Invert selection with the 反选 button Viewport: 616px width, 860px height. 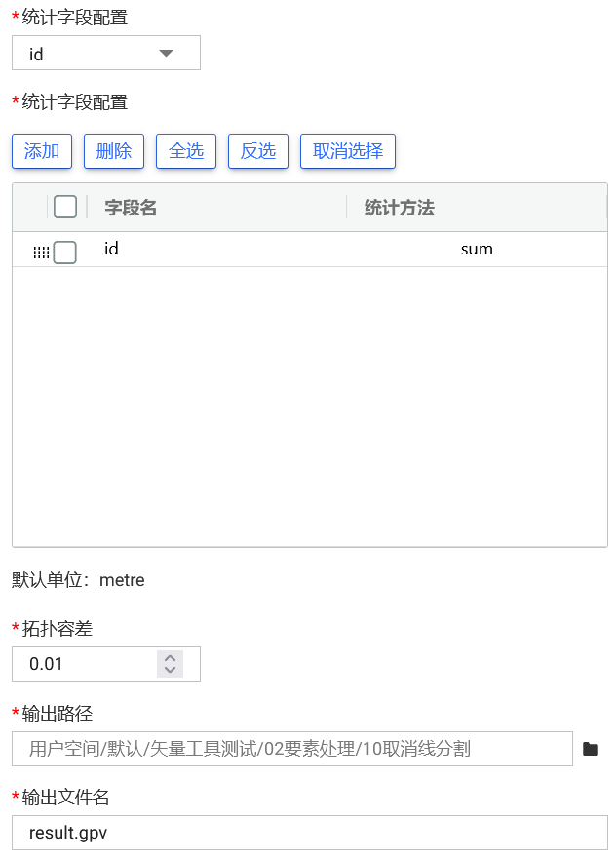pos(258,151)
